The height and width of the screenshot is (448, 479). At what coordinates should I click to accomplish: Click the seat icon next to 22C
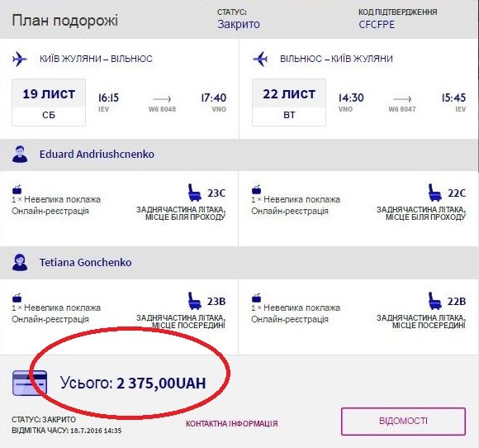[x=434, y=193]
